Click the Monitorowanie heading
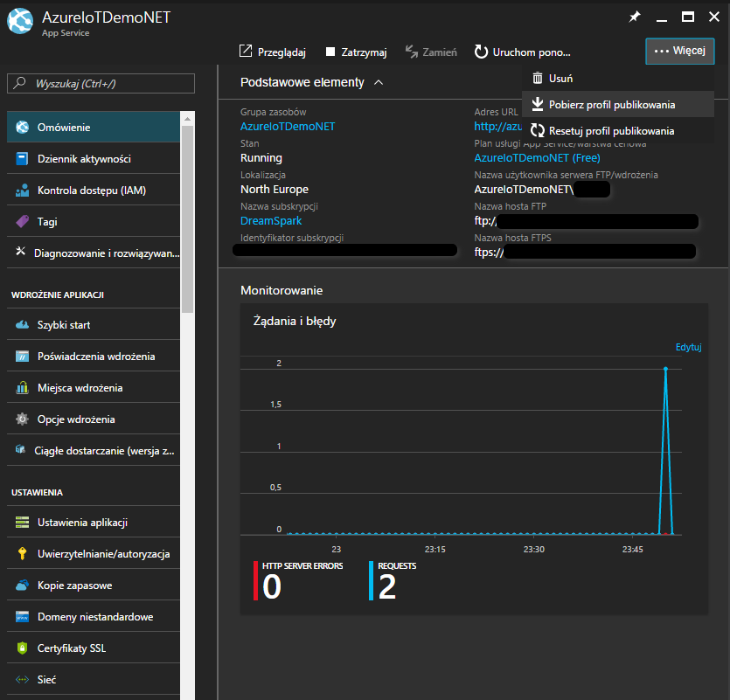Screen dimensions: 730x700 282,290
